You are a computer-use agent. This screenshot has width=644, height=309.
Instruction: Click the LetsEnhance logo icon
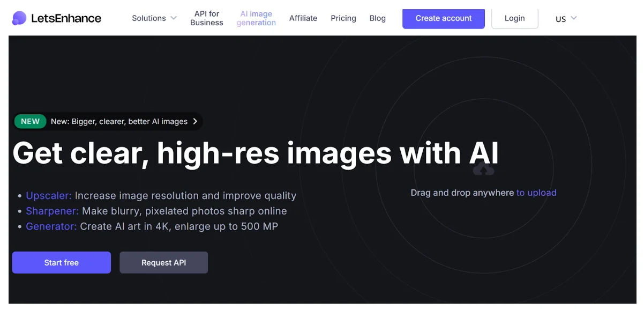coord(18,18)
